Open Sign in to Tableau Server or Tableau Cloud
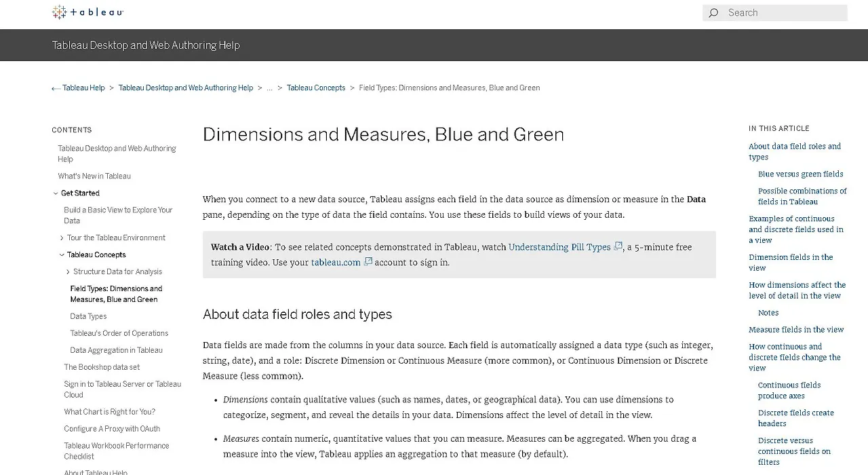 pyautogui.click(x=123, y=390)
